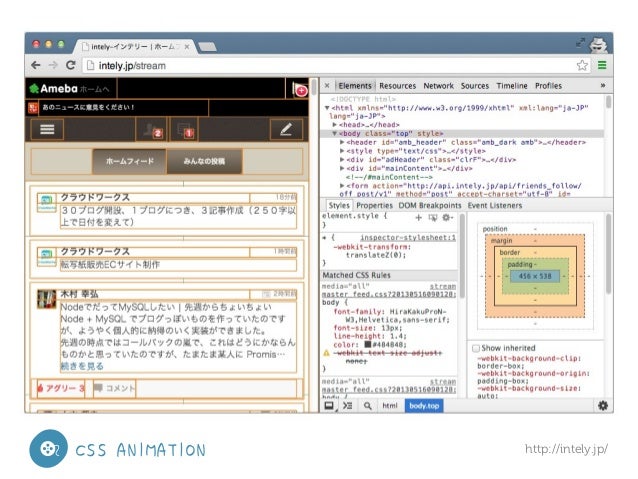Click the 456 × 538 content box
This screenshot has width=638, height=479.
535,276
